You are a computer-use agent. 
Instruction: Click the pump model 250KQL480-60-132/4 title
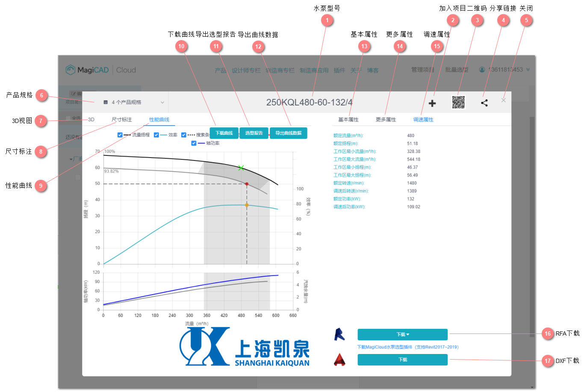click(310, 102)
